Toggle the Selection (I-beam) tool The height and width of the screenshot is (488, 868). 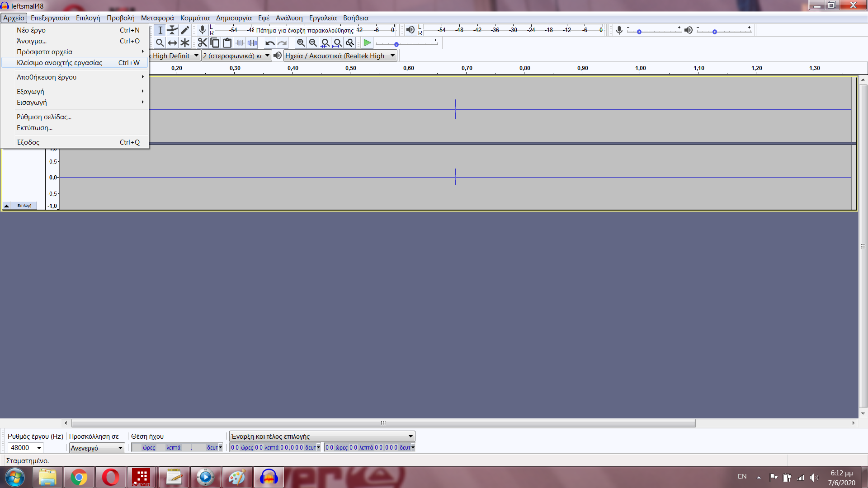(160, 30)
